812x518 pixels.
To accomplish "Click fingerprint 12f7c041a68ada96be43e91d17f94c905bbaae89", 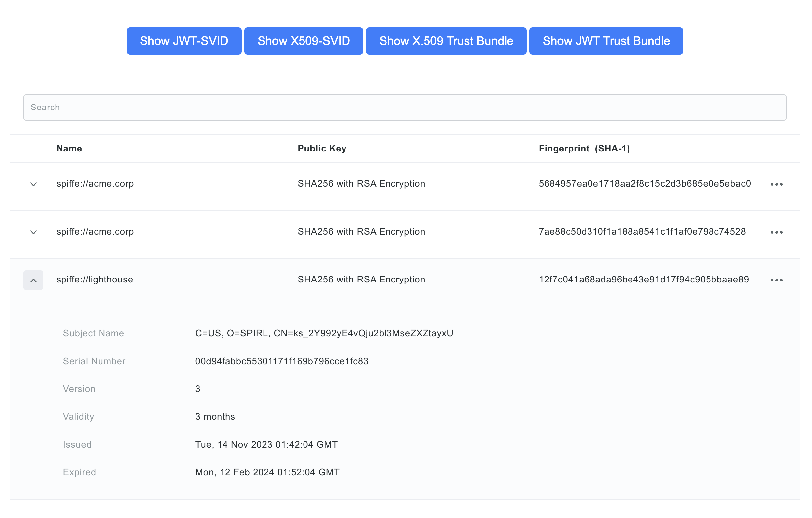I will 643,280.
